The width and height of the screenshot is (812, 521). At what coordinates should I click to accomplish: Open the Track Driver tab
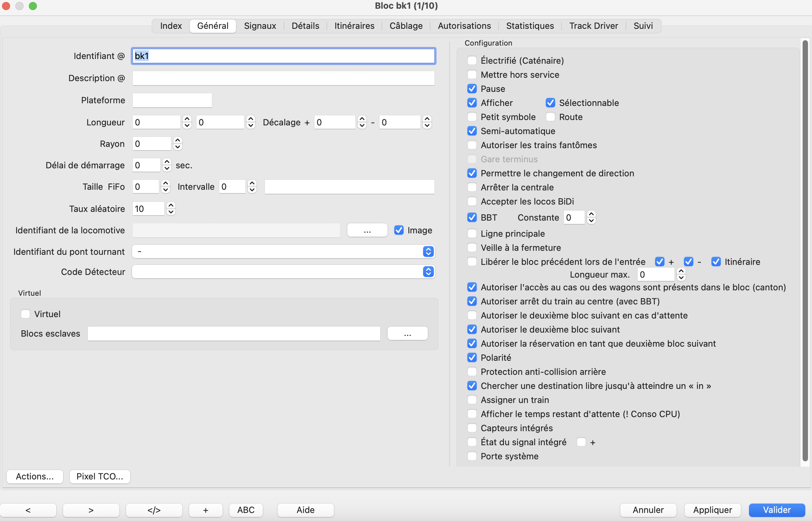593,26
